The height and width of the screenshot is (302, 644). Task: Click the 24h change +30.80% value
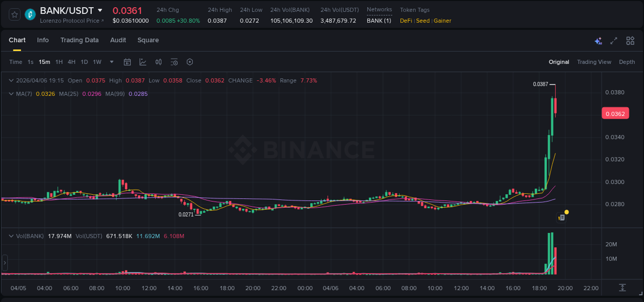click(189, 21)
